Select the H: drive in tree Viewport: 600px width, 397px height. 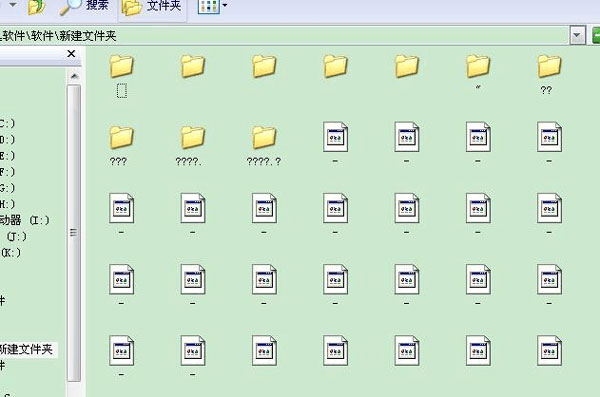[x=7, y=204]
